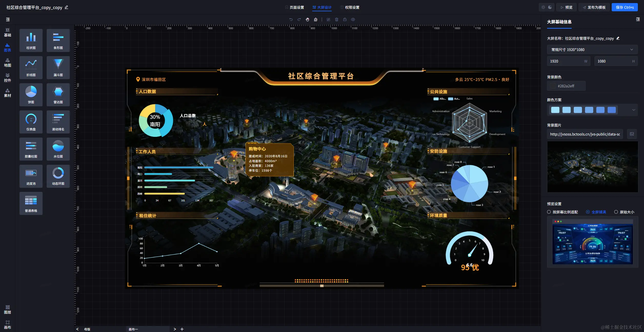
Task: Open the 地图 map category in the sidebar
Action: click(7, 63)
